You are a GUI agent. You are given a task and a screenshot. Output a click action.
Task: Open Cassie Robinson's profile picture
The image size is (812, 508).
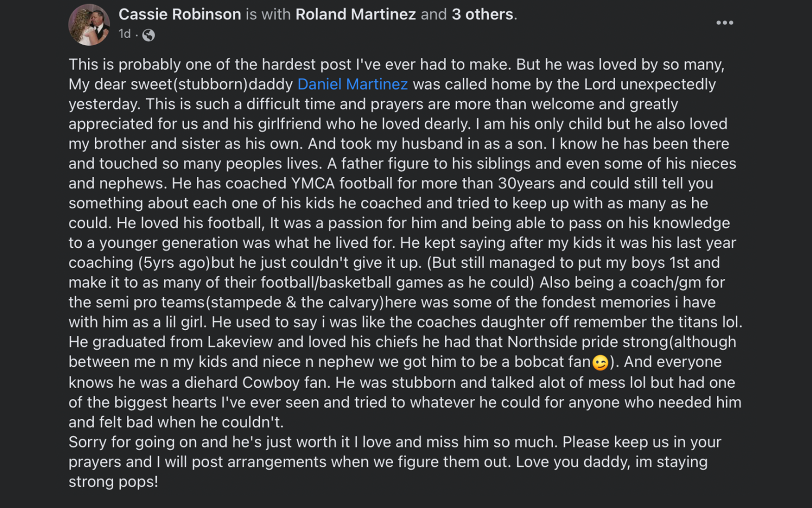click(89, 20)
